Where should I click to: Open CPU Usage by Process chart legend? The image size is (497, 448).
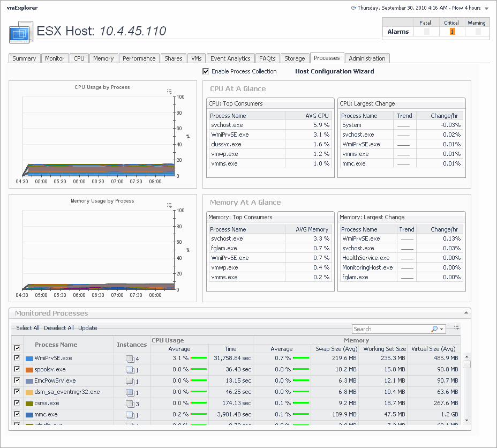169,92
